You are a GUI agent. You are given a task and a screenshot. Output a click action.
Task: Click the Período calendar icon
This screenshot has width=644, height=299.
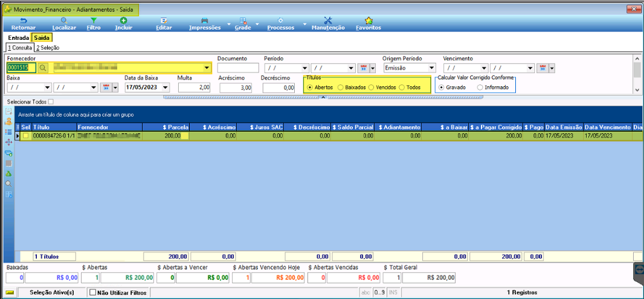363,68
